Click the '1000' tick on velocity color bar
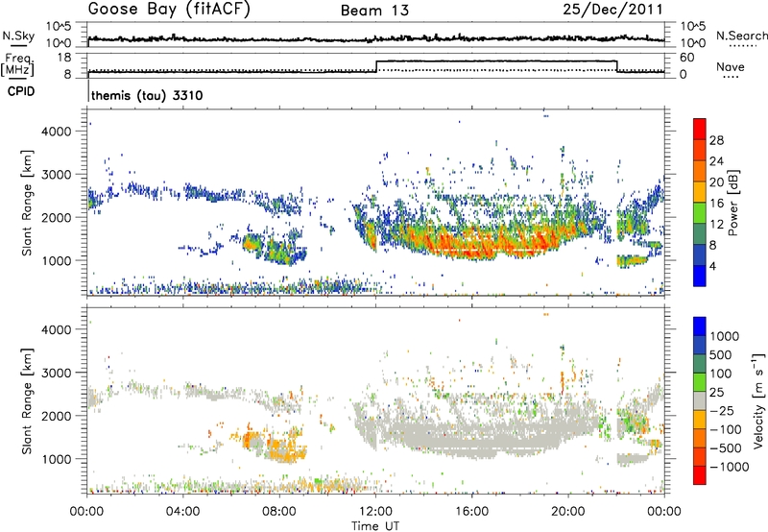Screen dimensions: 768x532 point(725,336)
